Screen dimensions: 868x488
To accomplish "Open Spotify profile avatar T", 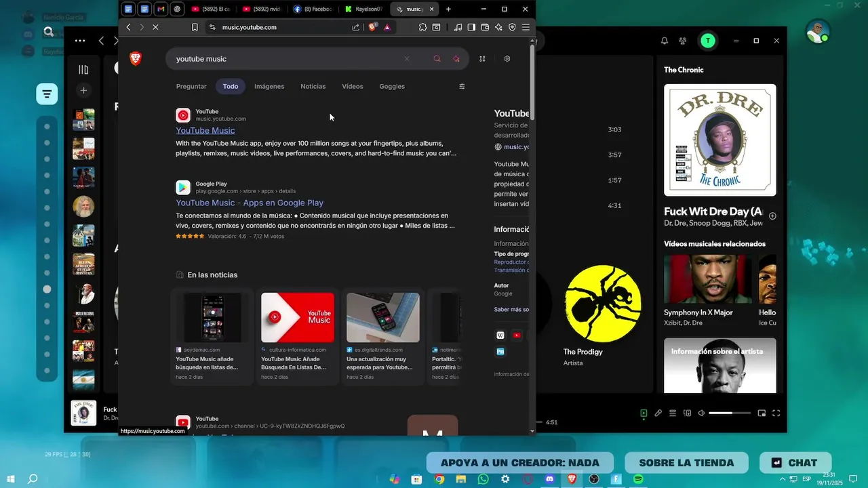I will 709,41.
